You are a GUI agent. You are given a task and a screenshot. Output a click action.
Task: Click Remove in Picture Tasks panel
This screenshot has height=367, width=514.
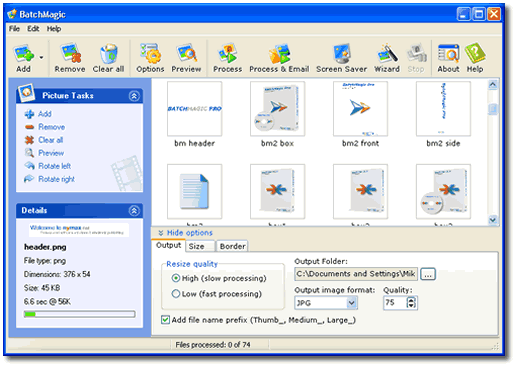(x=52, y=127)
